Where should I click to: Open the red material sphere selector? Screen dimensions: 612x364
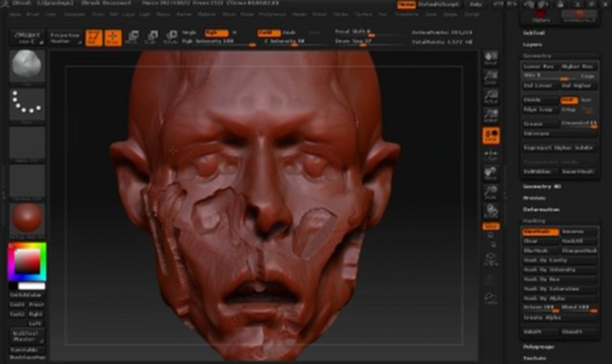coord(27,217)
